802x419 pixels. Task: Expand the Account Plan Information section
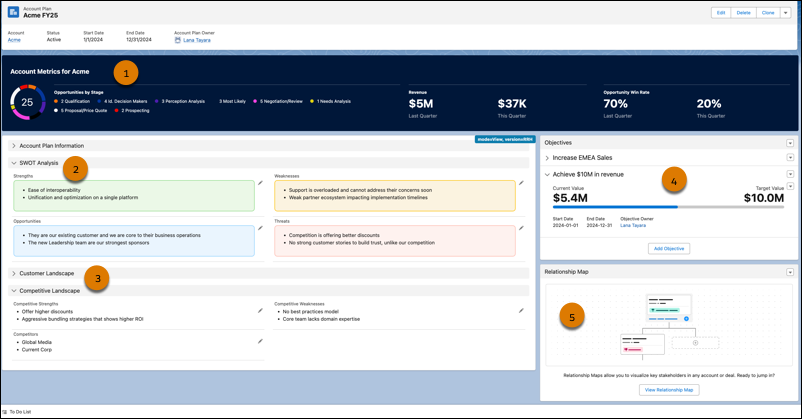pos(14,146)
